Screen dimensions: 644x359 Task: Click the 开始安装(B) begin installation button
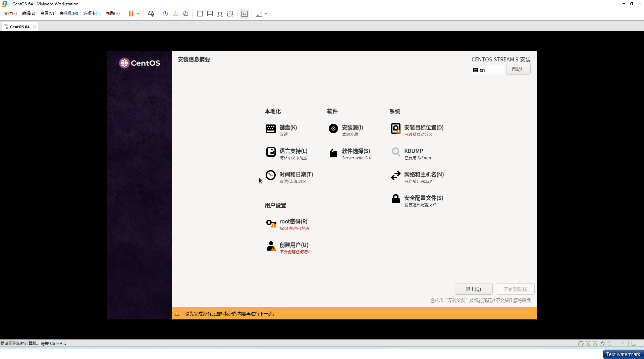coord(515,289)
